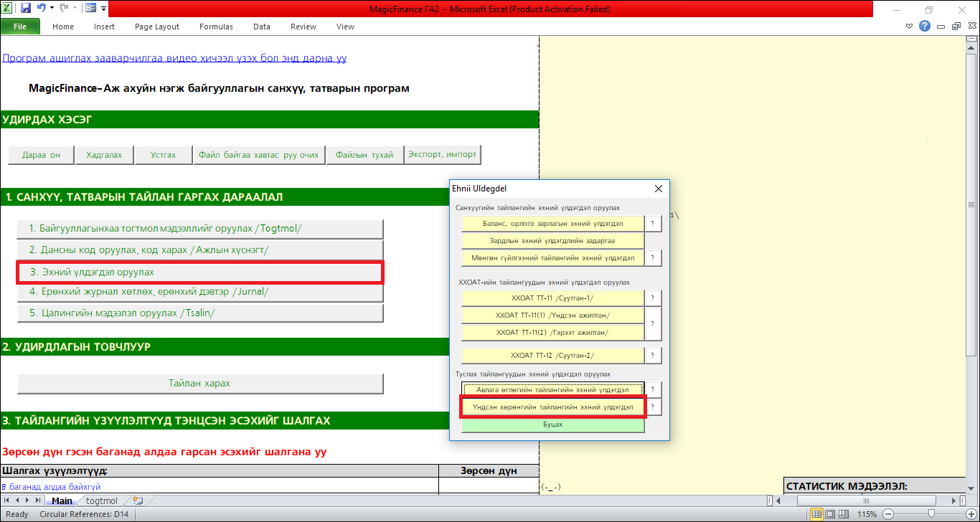Click the next sheet navigation arrow

pos(27,500)
